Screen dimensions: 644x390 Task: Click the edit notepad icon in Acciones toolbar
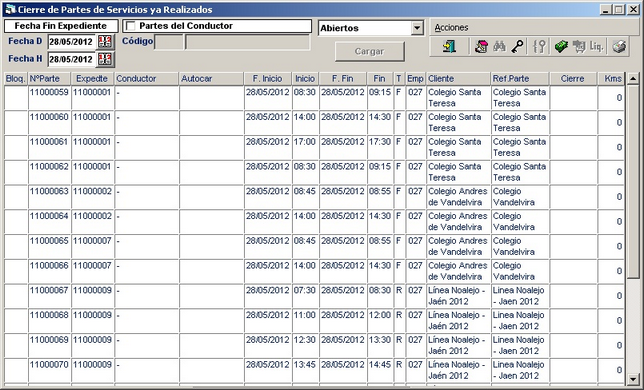[x=481, y=46]
